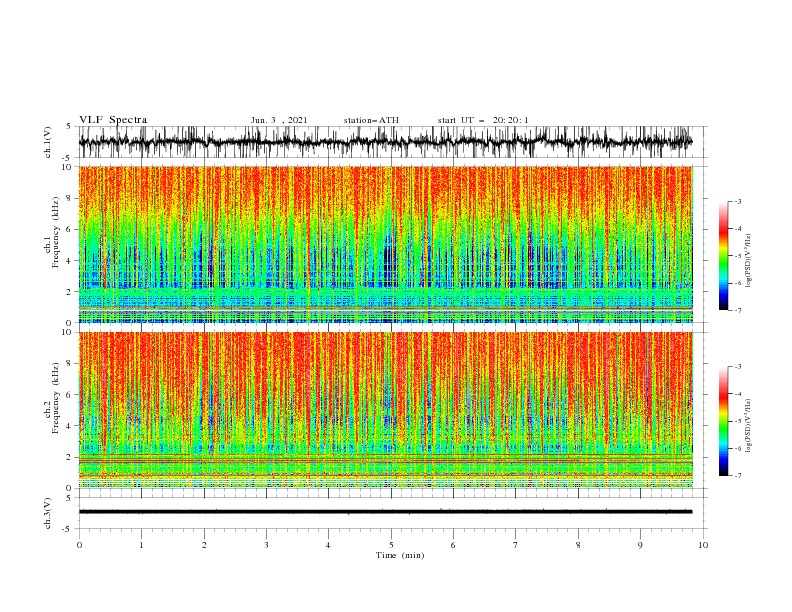Click the time axis tick label "2"
Screen dimensions: 792x612
(x=204, y=545)
